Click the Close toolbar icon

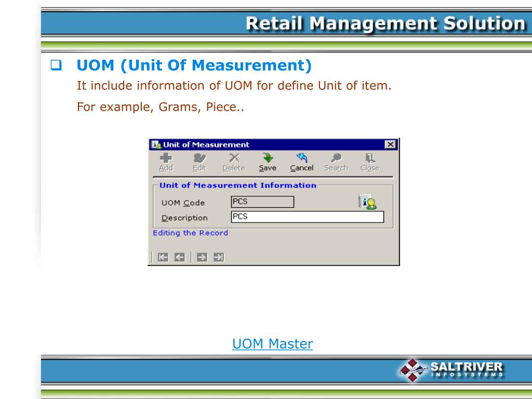[370, 162]
